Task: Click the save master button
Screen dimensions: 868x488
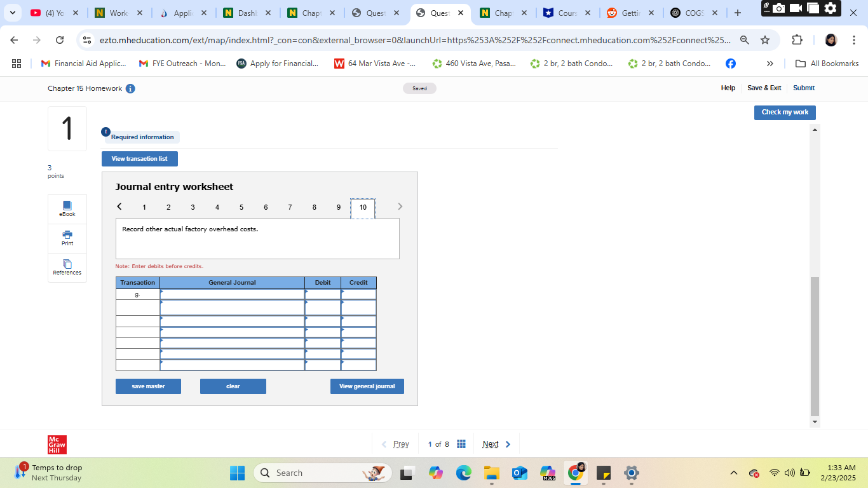Action: coord(148,386)
